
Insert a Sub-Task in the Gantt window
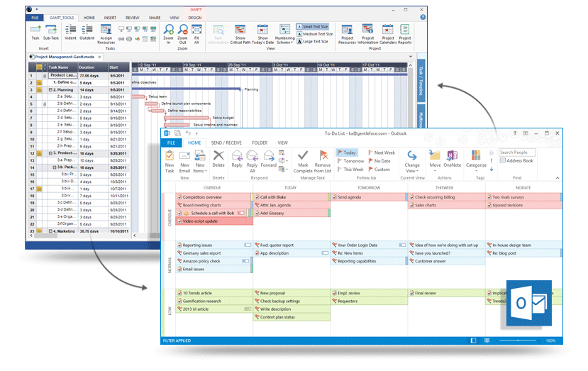tap(51, 32)
